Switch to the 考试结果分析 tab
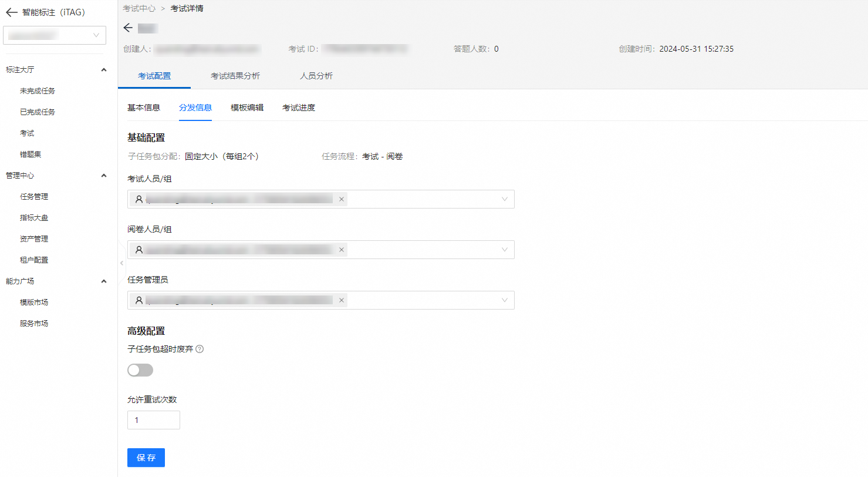The height and width of the screenshot is (477, 868). [235, 76]
